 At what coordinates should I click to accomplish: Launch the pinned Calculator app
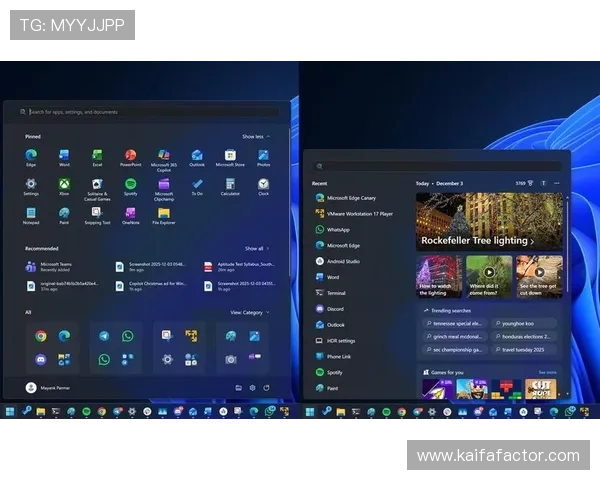[230, 186]
